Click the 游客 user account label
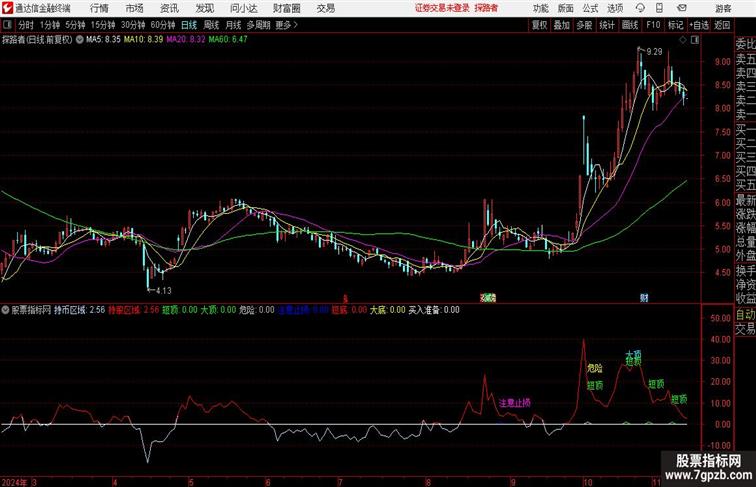The image size is (756, 487). pyautogui.click(x=723, y=8)
